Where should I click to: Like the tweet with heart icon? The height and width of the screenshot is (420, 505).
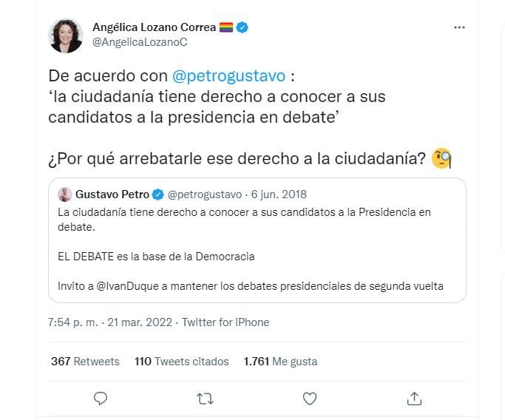tap(311, 399)
